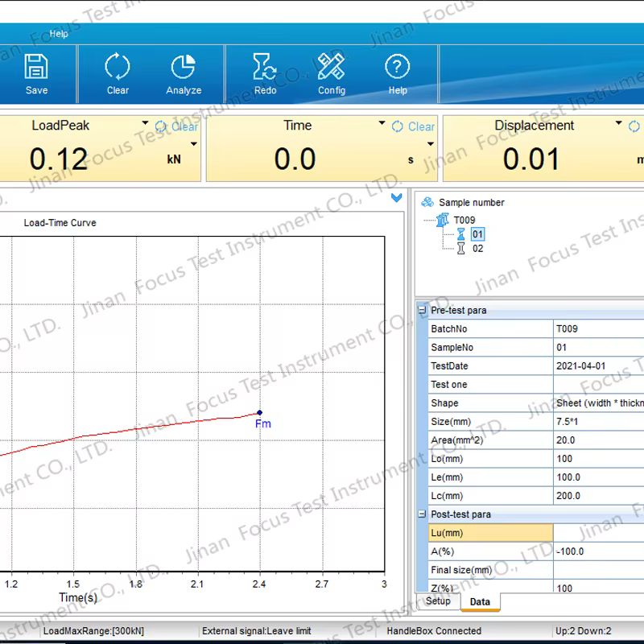Click the Lu(mm) value field
The image size is (644, 644).
click(x=596, y=533)
